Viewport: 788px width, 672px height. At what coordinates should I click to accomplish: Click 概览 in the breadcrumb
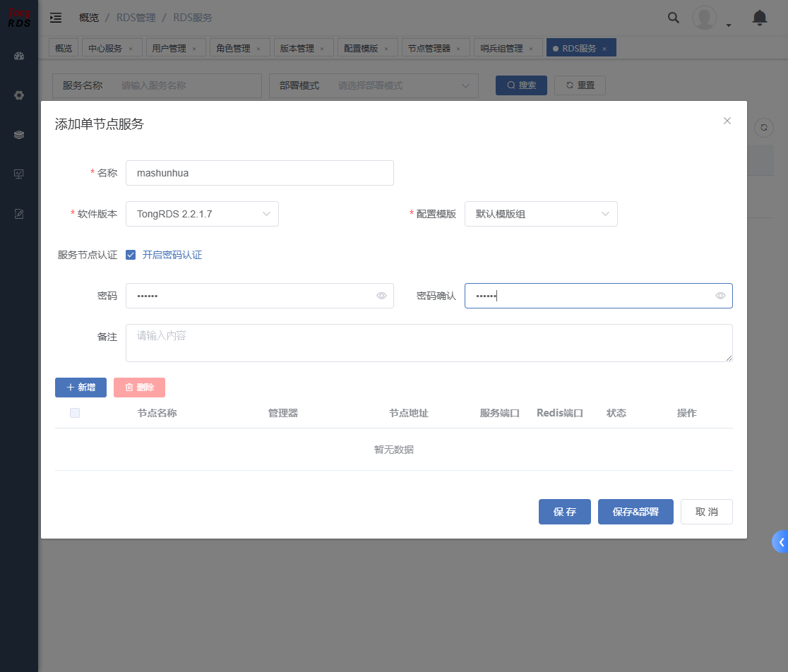click(89, 18)
